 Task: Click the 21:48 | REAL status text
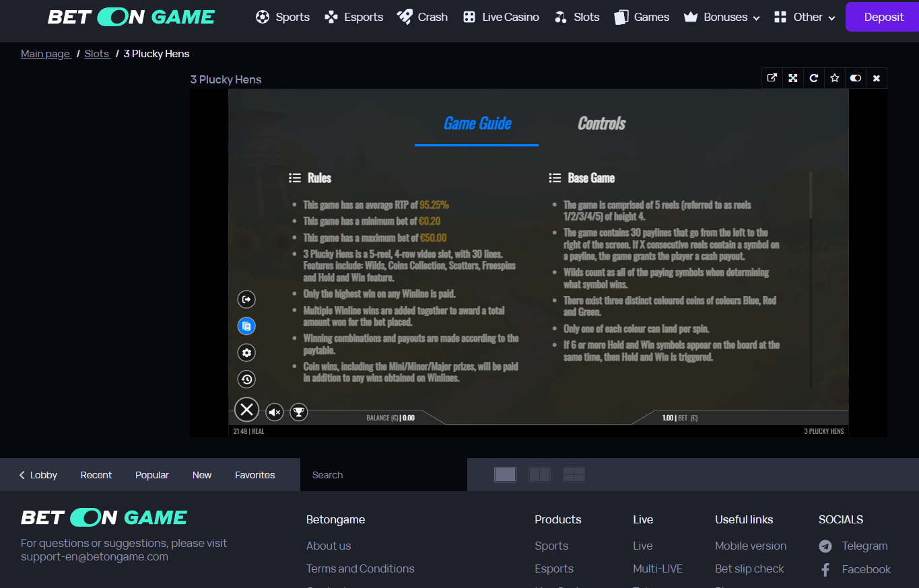249,431
